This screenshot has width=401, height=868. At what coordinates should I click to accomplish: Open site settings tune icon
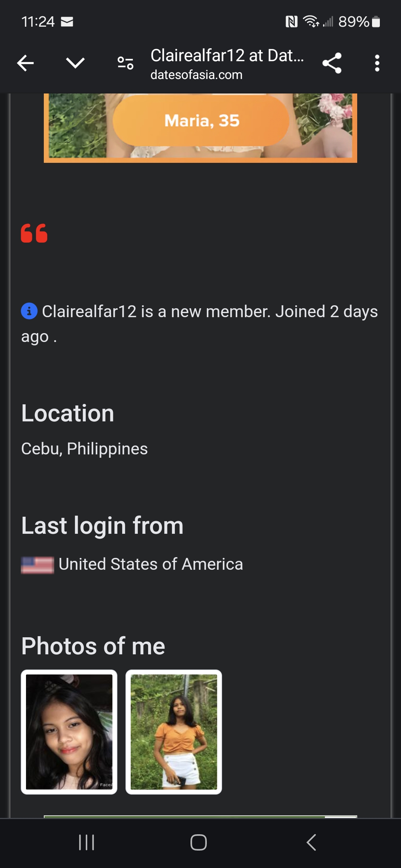[125, 63]
